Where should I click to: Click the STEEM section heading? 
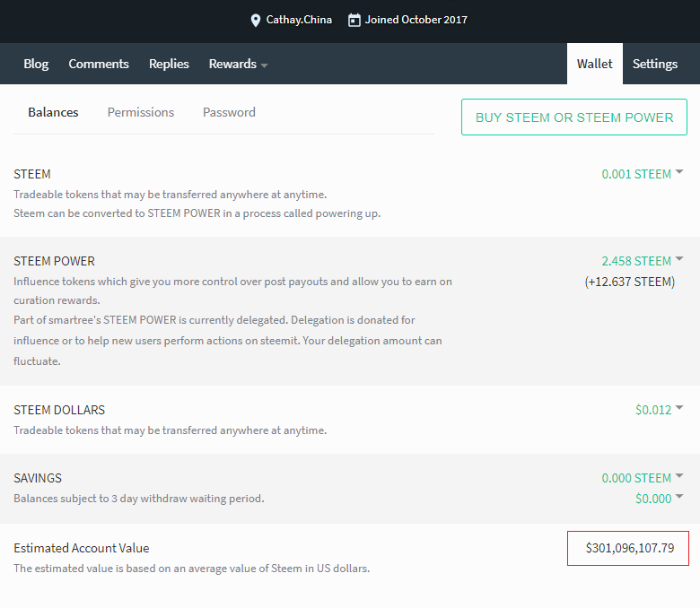coord(31,174)
